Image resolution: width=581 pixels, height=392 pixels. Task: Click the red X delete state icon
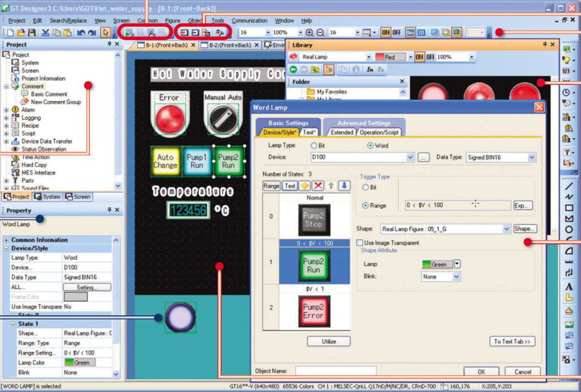pos(318,185)
